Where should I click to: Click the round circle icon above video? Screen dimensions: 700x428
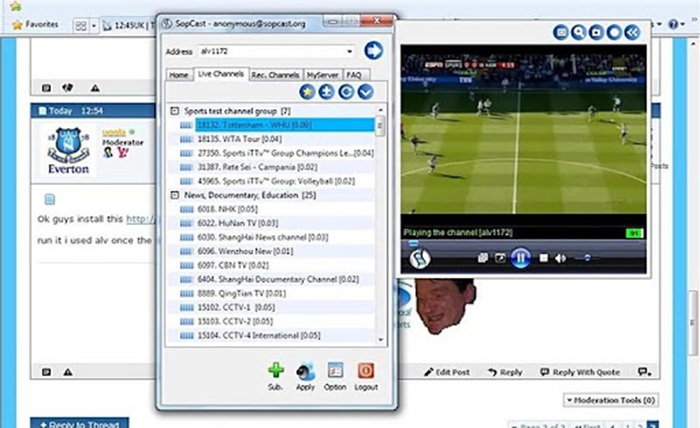(614, 32)
